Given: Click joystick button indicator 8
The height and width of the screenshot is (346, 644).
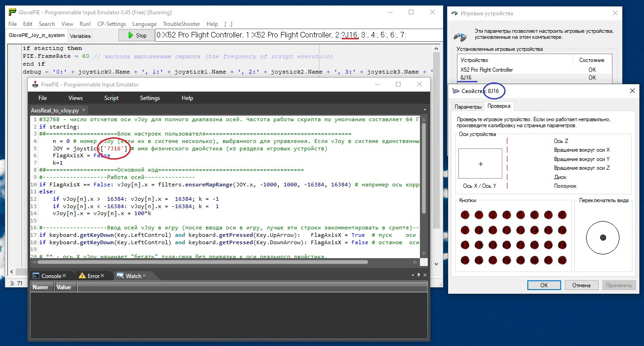Looking at the screenshot, I should 562,215.
